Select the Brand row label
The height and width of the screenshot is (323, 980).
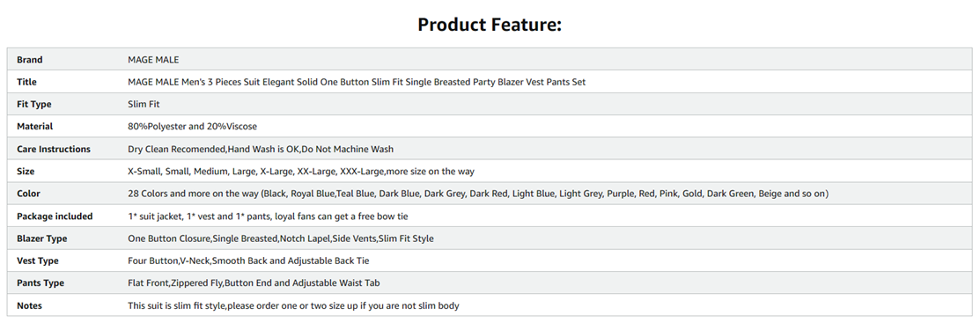pos(29,60)
